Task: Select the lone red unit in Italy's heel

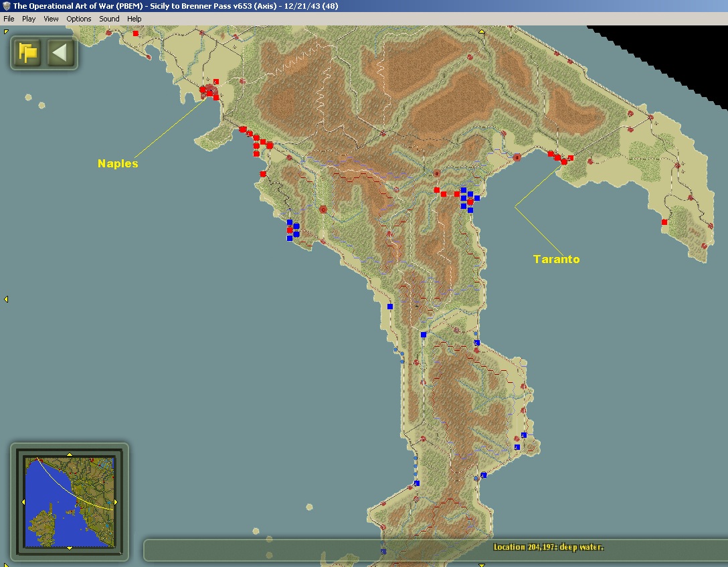Action: pos(664,222)
